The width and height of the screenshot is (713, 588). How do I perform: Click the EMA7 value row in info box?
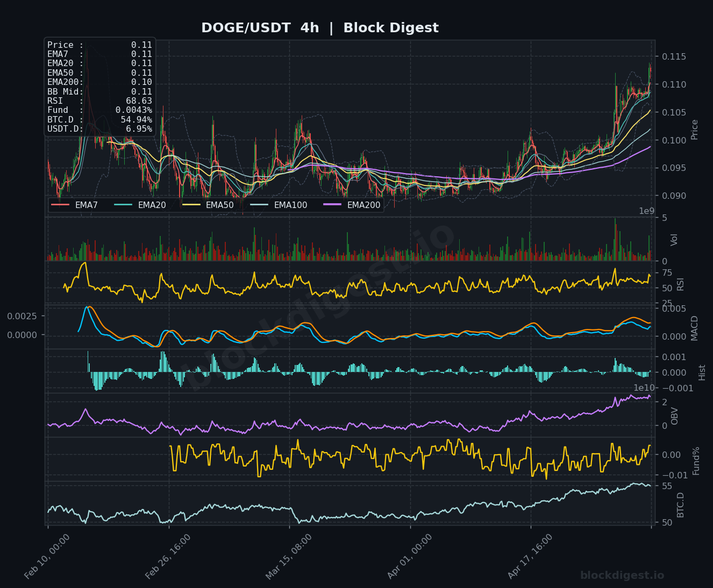pos(99,54)
